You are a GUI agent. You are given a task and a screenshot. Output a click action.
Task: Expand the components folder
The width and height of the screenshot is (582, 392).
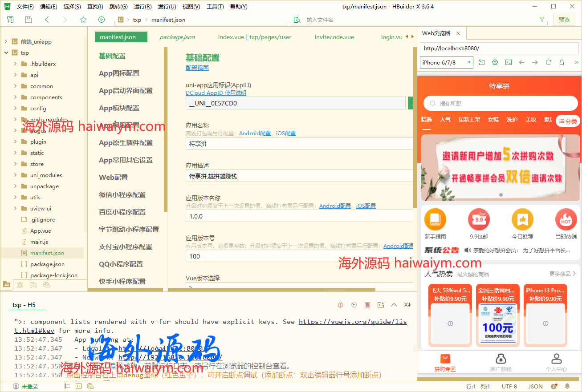click(x=16, y=97)
